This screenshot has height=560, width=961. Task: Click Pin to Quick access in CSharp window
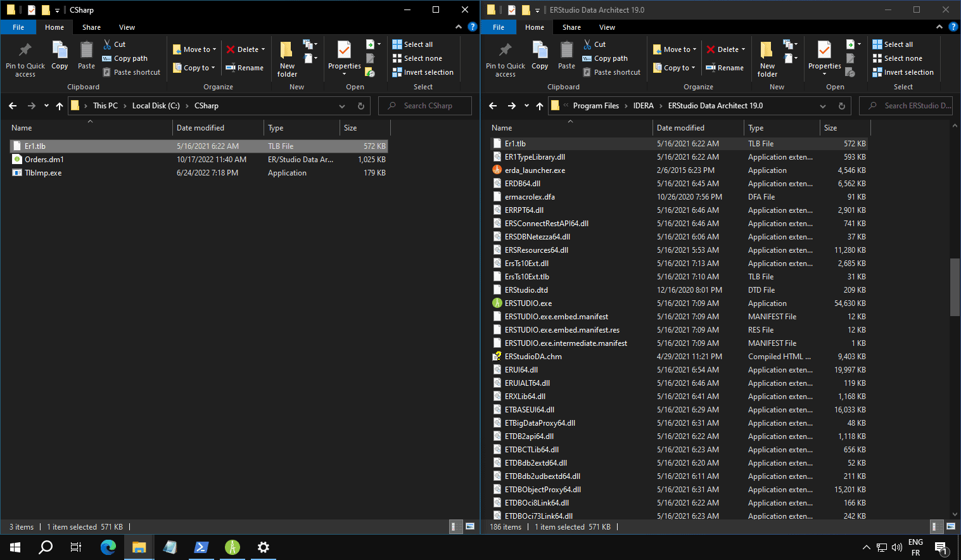[25, 60]
